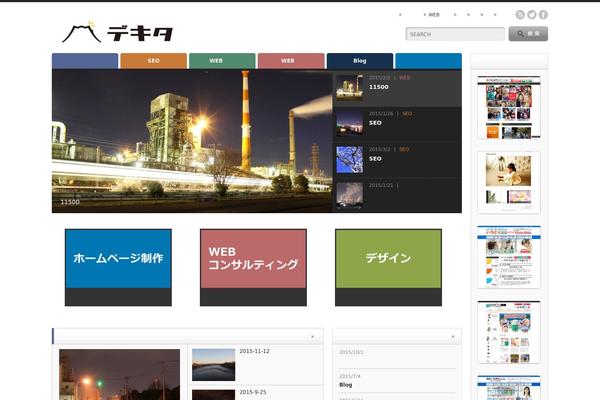
Task: Open the sidebar thumbnail showing a child
Action: click(509, 182)
